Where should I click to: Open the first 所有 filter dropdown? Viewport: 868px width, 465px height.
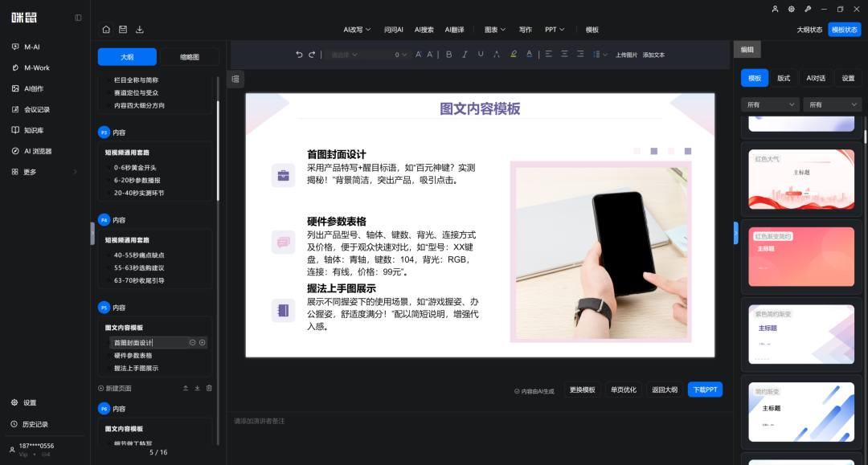pos(770,104)
